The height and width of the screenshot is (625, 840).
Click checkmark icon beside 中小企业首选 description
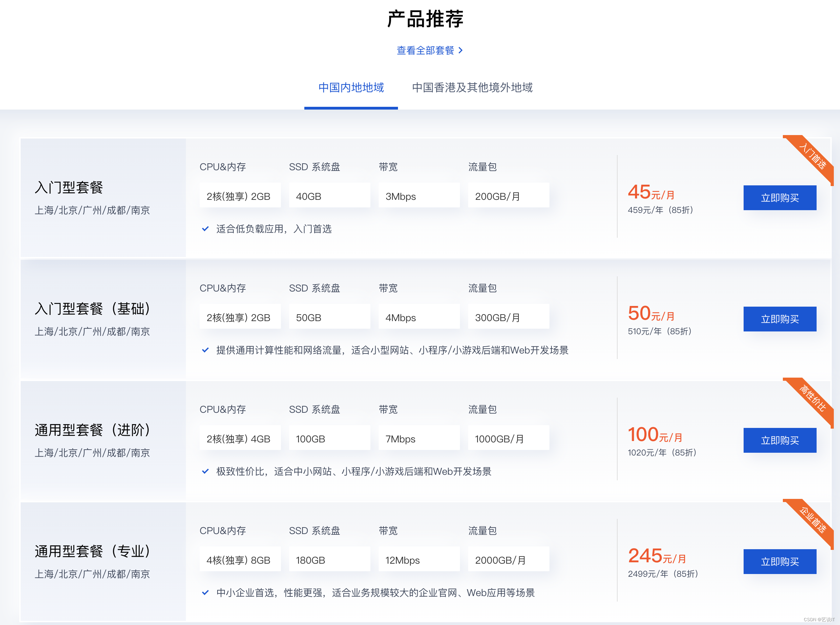click(205, 593)
